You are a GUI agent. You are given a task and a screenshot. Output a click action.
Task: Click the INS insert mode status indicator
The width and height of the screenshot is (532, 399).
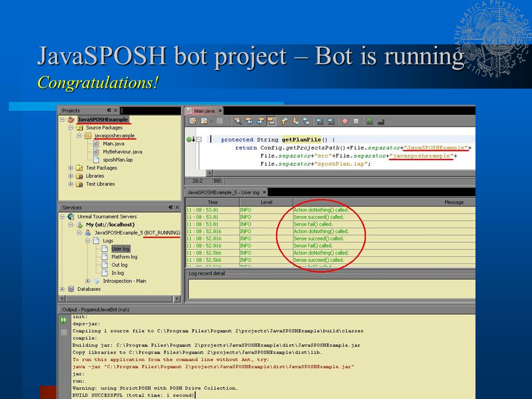217,181
